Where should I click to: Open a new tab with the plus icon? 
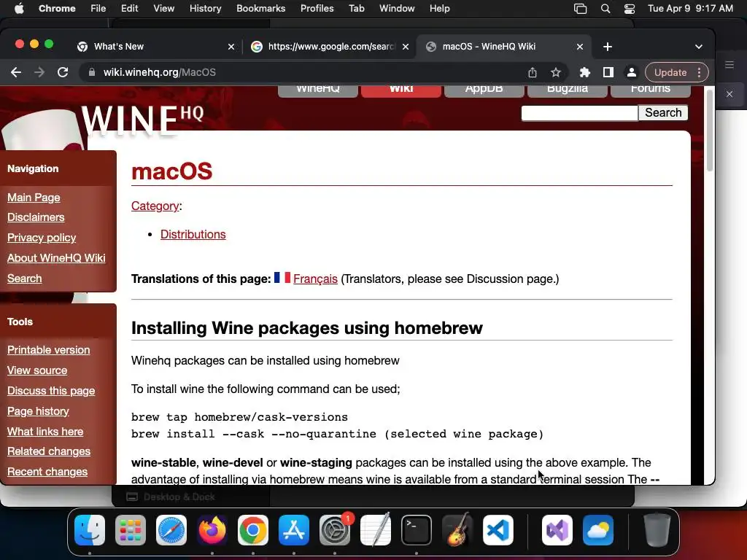pyautogui.click(x=607, y=47)
